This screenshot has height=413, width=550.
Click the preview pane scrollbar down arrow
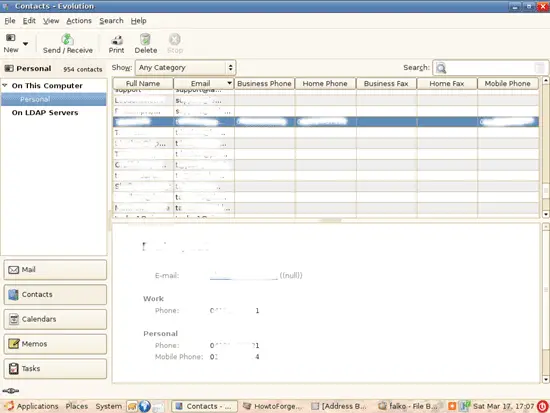click(x=545, y=379)
